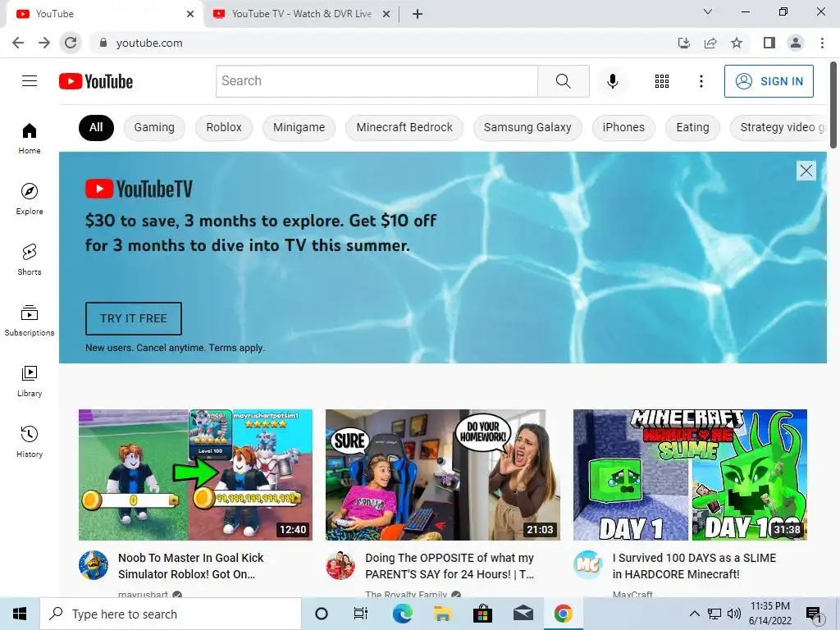This screenshot has width=840, height=630.
Task: Click the SIGN IN button
Action: [769, 81]
